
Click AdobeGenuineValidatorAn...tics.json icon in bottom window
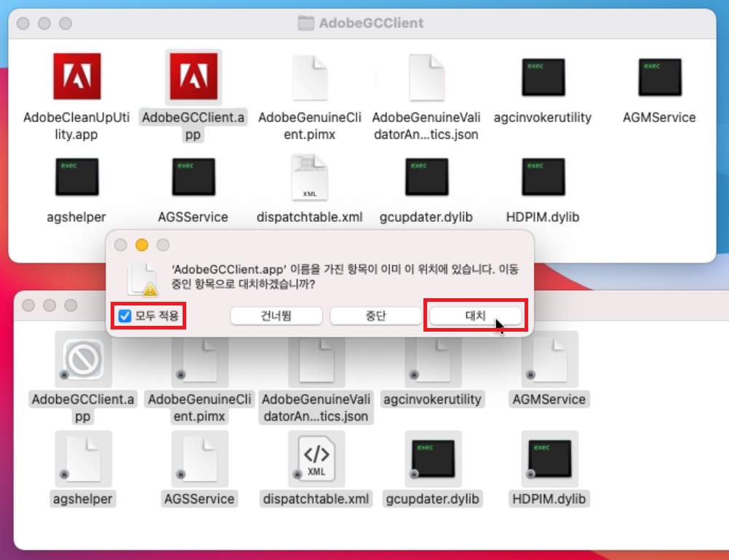(x=316, y=360)
